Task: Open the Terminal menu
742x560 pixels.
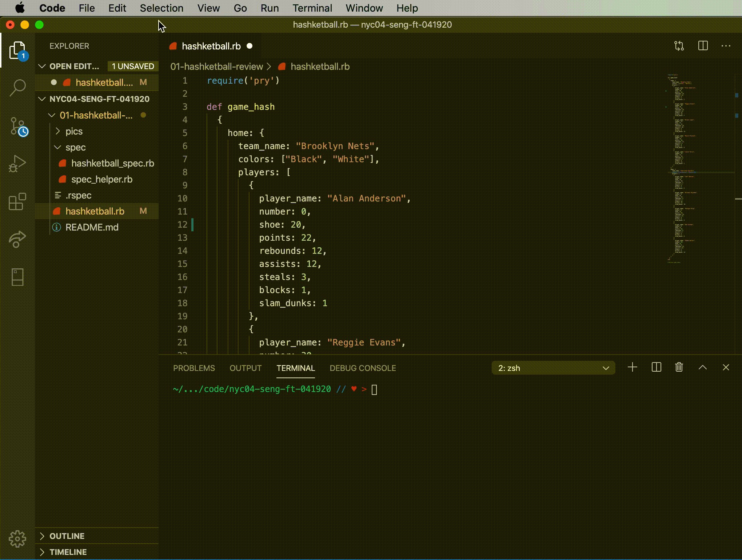Action: point(312,8)
